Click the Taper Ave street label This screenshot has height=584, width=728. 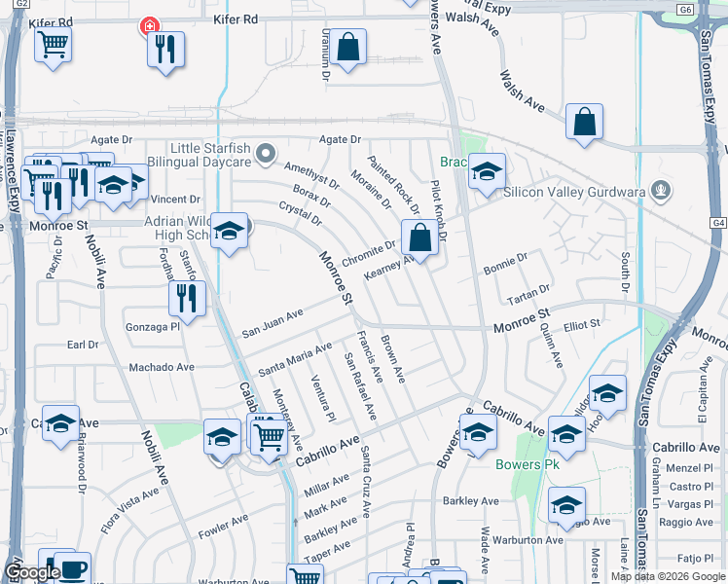pos(327,552)
